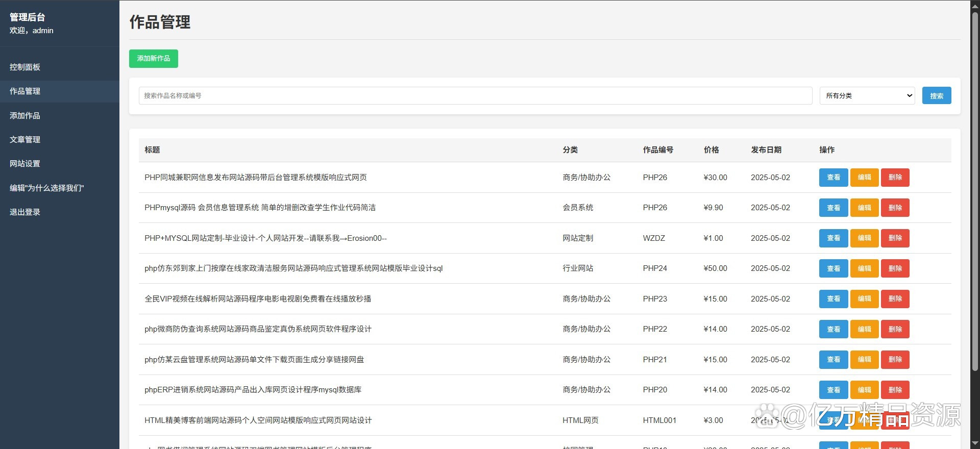Edit the WZDZ 网站定制 work

point(864,238)
